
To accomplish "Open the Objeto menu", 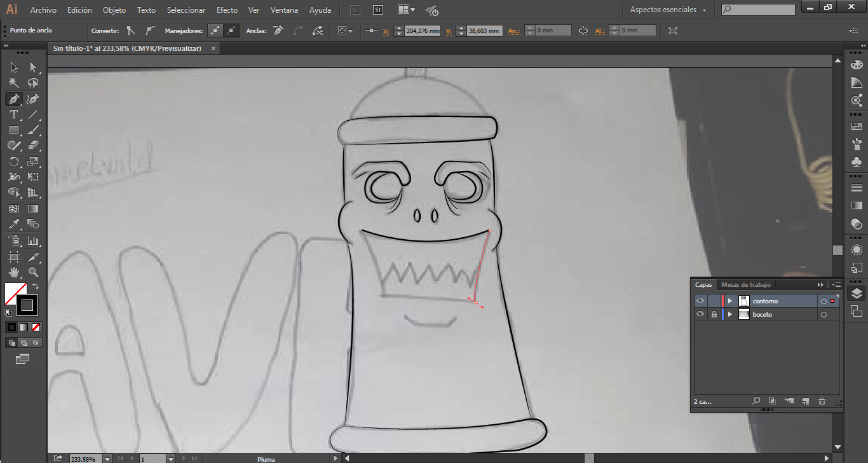I will pos(114,10).
